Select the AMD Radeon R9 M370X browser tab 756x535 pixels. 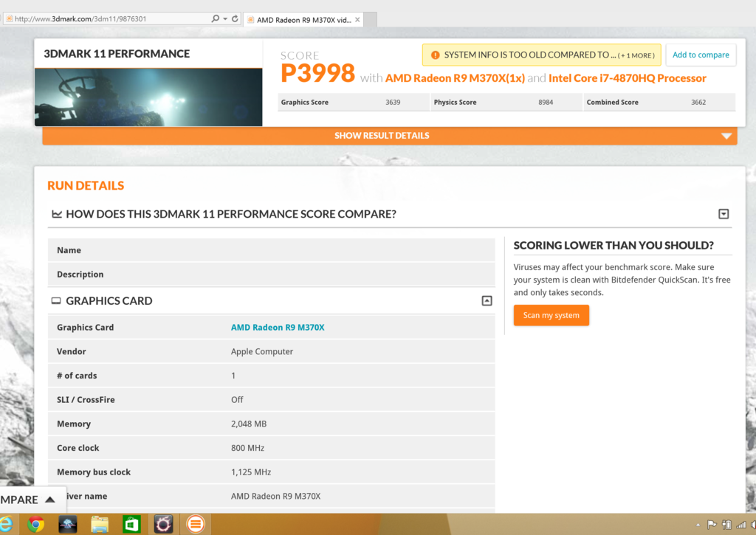click(303, 20)
